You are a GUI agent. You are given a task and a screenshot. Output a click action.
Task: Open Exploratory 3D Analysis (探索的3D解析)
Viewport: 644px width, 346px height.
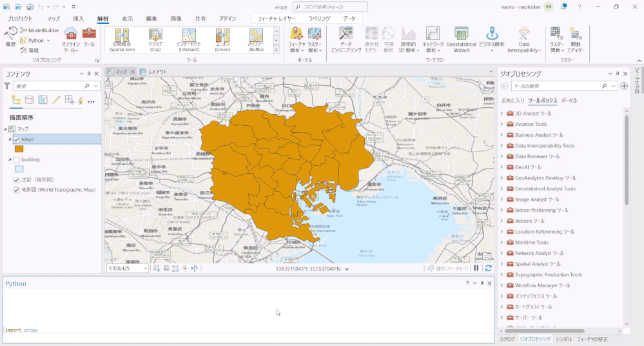408,40
